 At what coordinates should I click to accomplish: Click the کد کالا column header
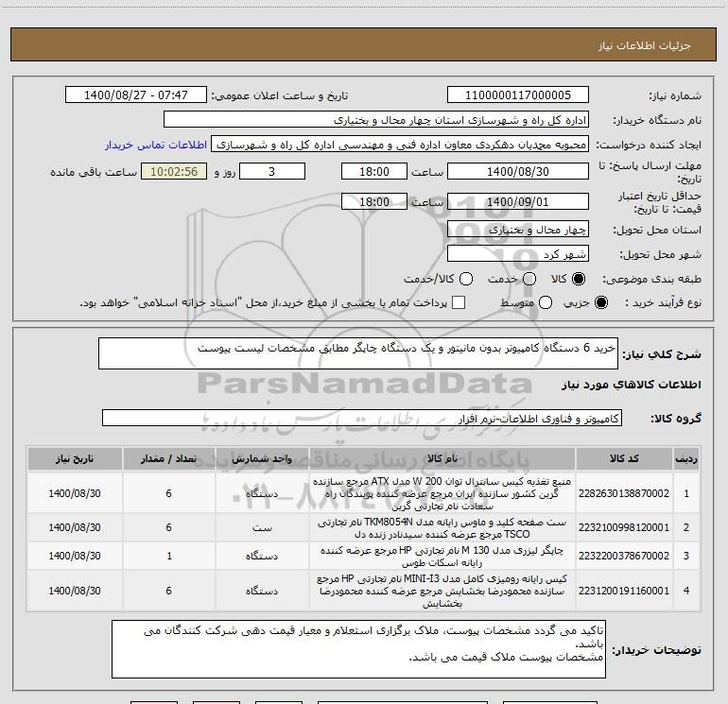(x=624, y=458)
